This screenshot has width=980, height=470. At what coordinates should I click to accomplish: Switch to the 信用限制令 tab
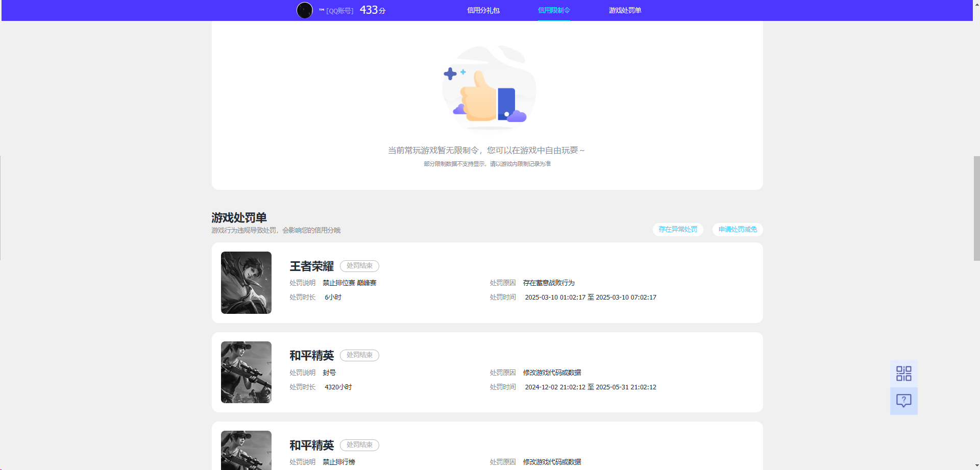(554, 10)
